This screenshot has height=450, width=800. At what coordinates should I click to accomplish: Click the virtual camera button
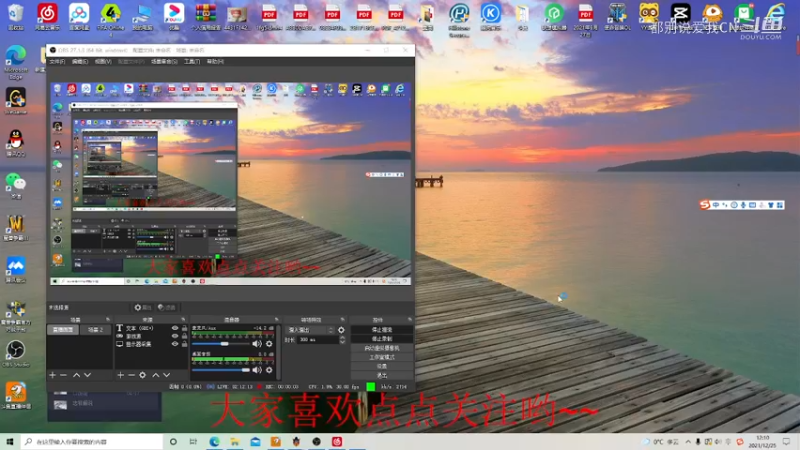click(382, 348)
